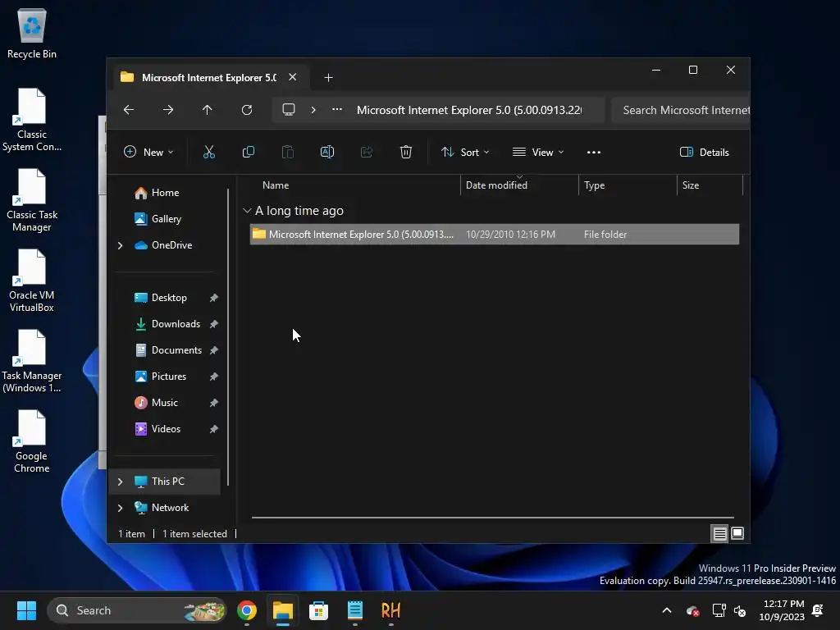Open the New dropdown menu
The image size is (840, 630).
[x=148, y=152]
